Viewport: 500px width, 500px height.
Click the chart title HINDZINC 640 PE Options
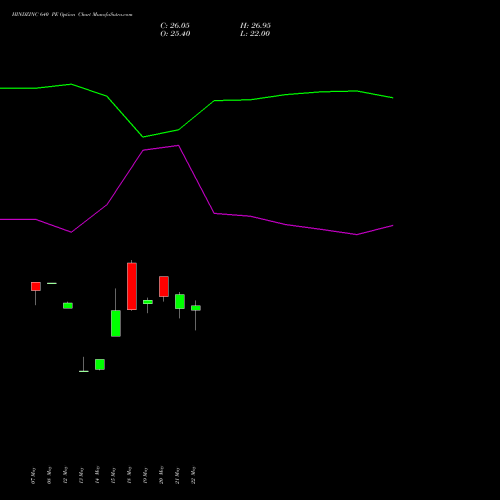pos(43,15)
